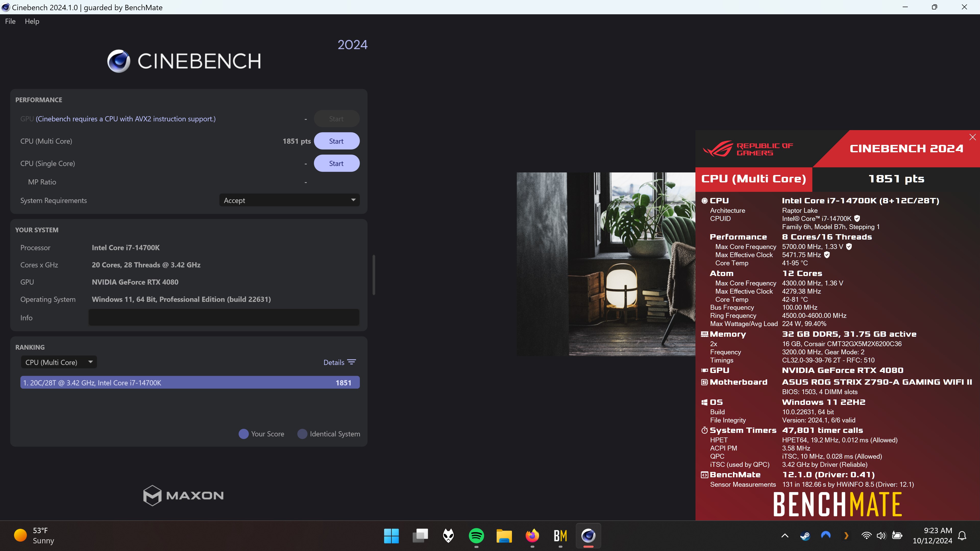Click into the Info input field

click(224, 318)
